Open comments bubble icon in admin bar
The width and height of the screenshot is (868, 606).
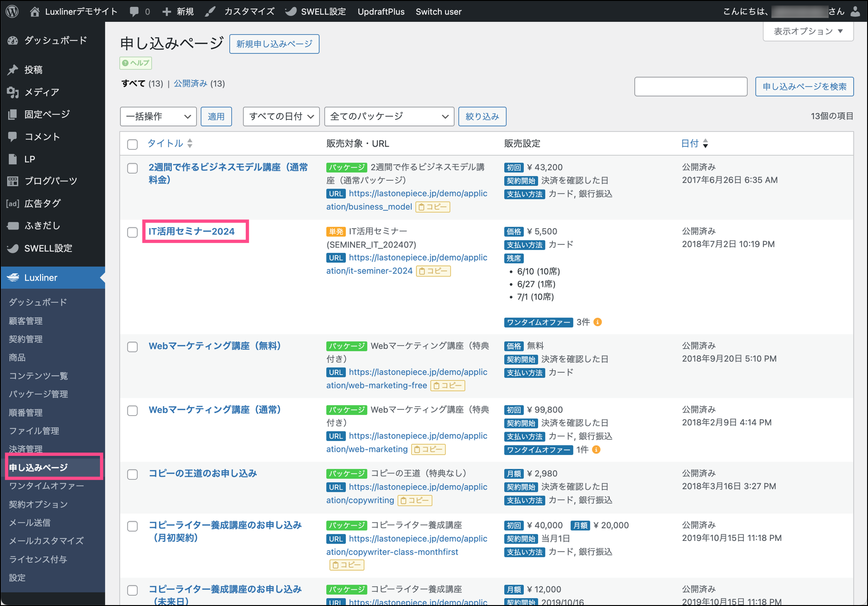[x=134, y=12]
